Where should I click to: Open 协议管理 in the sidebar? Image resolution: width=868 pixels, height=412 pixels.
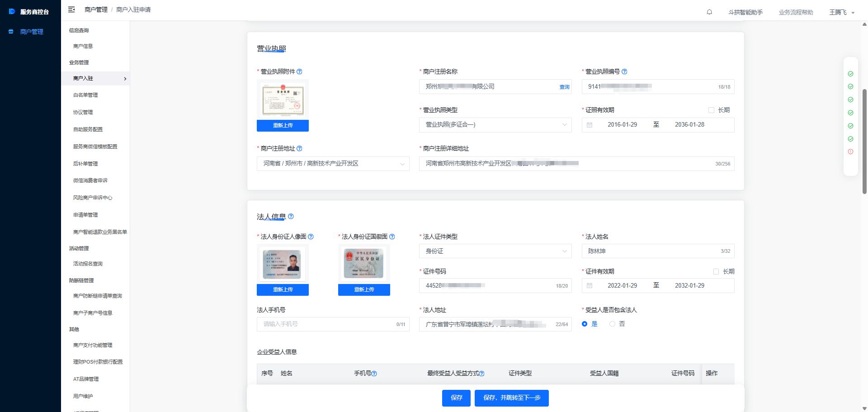pyautogui.click(x=83, y=112)
